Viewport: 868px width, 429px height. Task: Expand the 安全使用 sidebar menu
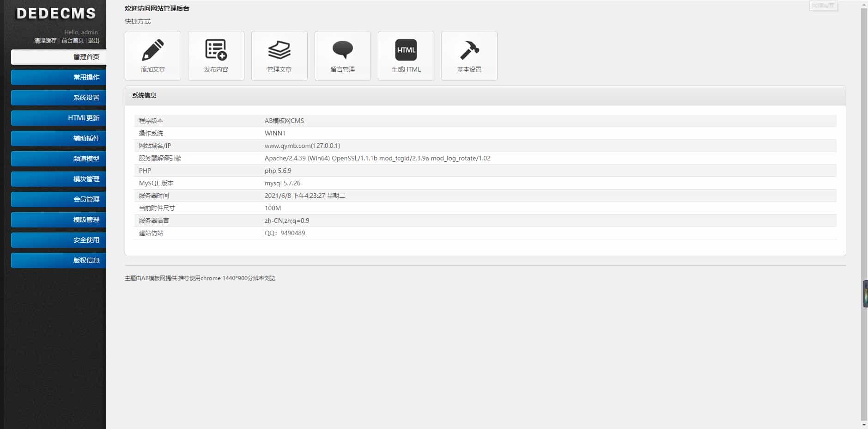[59, 240]
